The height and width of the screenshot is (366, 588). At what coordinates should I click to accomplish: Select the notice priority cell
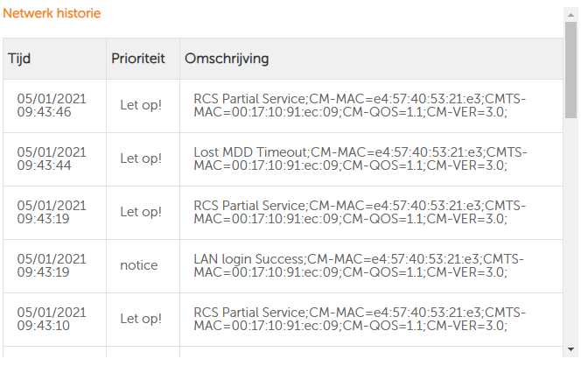point(139,265)
